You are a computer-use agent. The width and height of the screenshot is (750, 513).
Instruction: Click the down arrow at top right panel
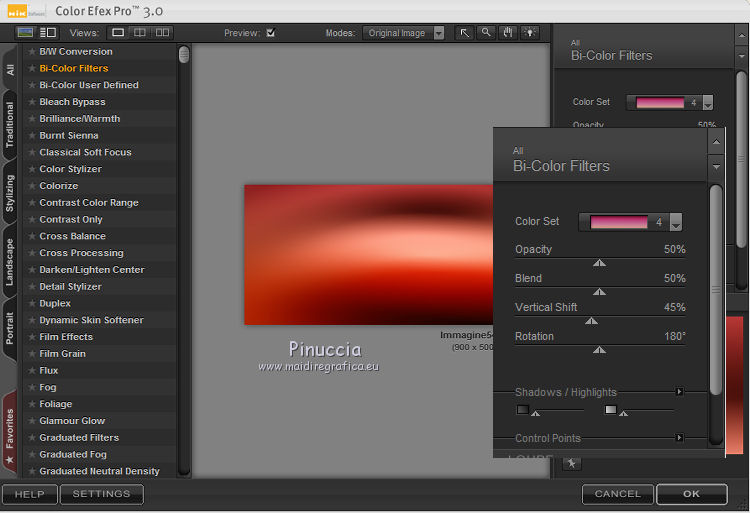[x=741, y=56]
